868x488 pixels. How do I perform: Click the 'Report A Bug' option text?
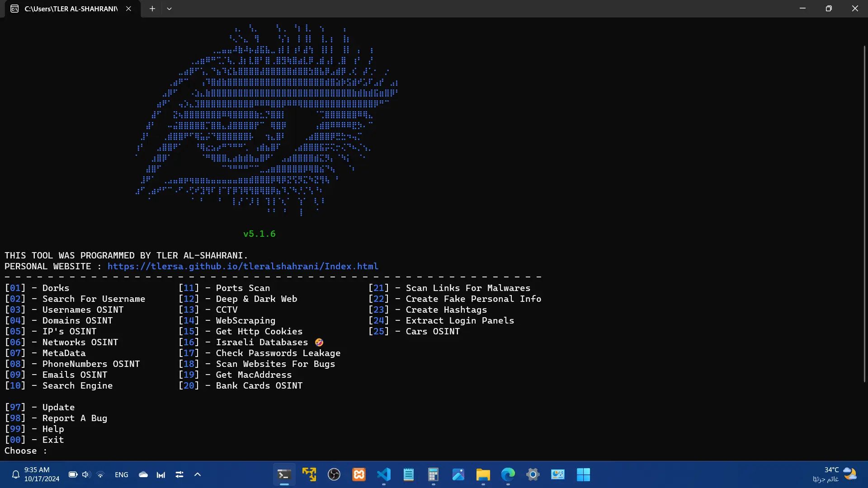(75, 418)
